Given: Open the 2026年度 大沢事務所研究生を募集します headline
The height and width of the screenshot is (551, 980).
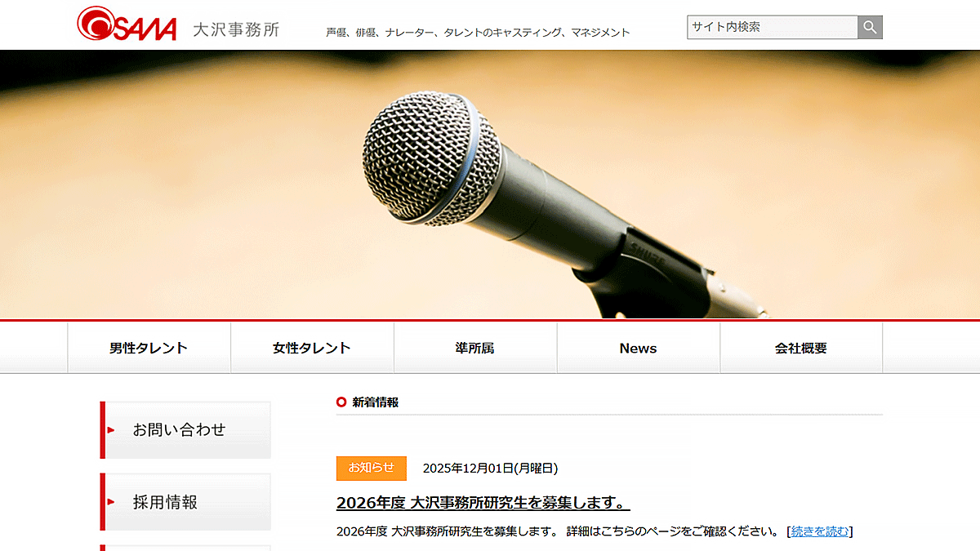Looking at the screenshot, I should tap(483, 502).
